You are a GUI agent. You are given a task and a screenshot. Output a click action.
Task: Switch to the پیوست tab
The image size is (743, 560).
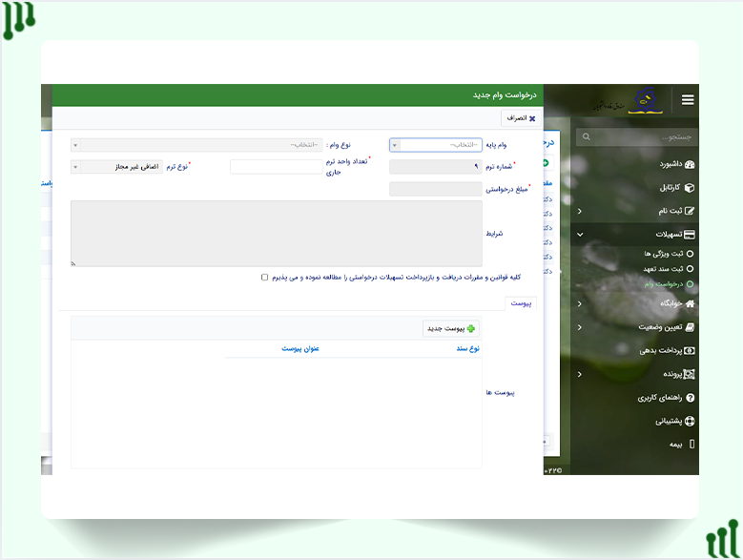pyautogui.click(x=520, y=303)
